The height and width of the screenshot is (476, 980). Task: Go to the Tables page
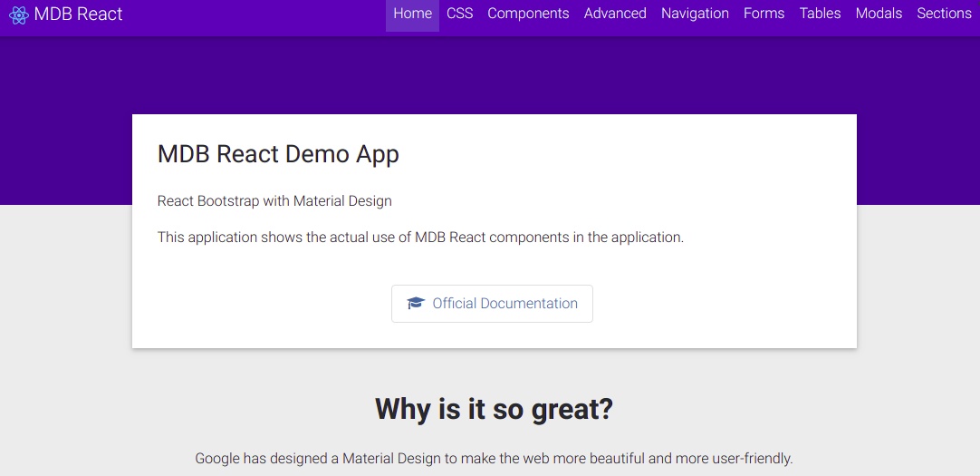pyautogui.click(x=820, y=13)
